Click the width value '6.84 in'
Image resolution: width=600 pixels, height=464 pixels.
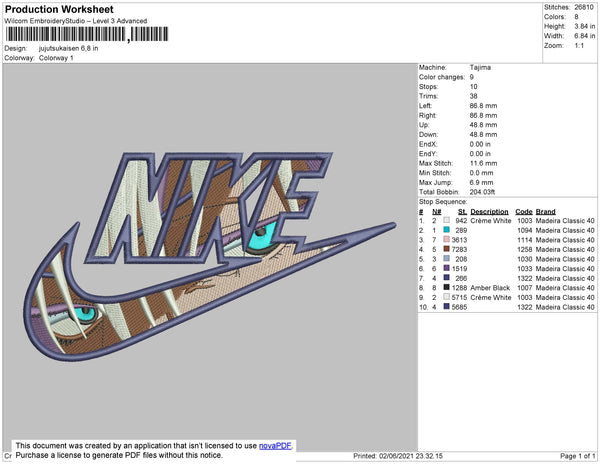pos(585,36)
